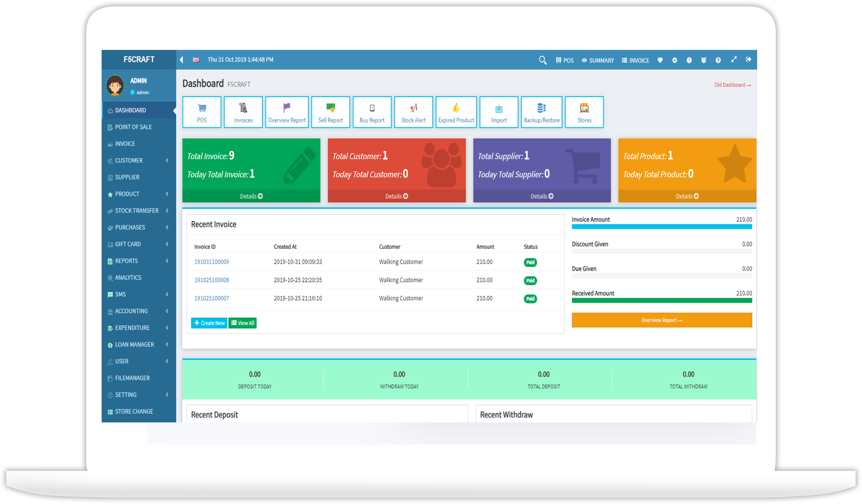862x504 pixels.
Task: Expand the Accounting sidebar menu
Action: pos(139,311)
